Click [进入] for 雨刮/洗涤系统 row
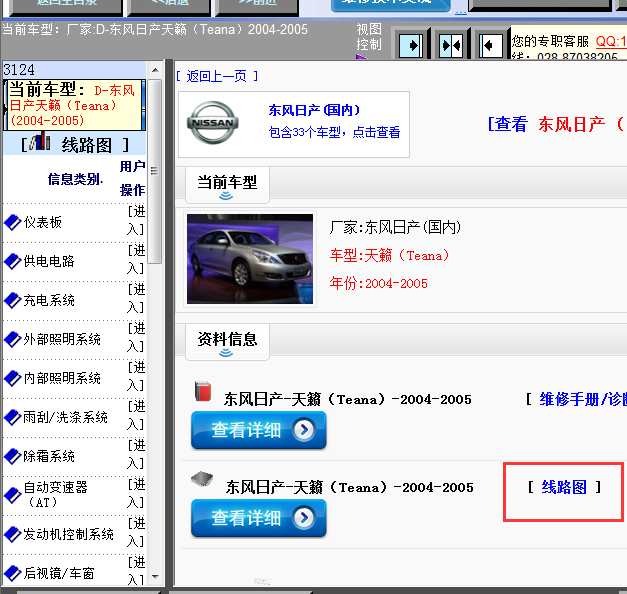627x594 pixels. coord(136,415)
